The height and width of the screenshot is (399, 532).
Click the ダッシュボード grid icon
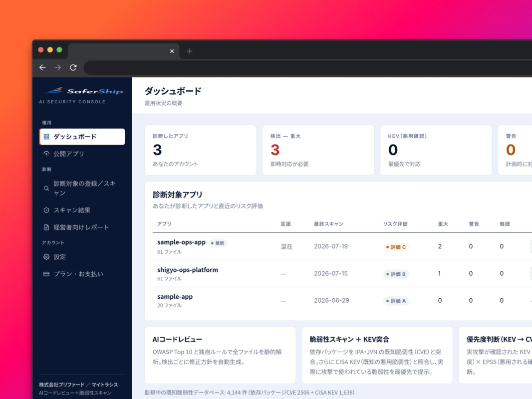[46, 137]
